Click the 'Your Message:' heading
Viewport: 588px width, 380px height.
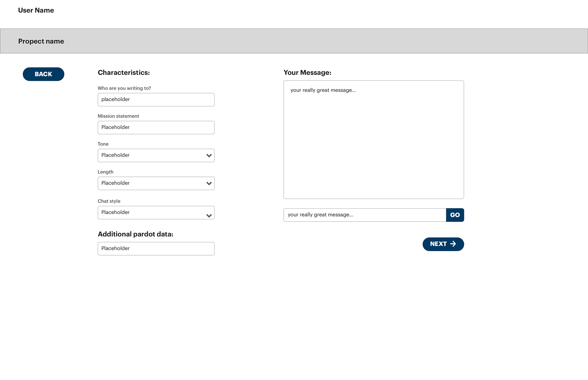[307, 73]
